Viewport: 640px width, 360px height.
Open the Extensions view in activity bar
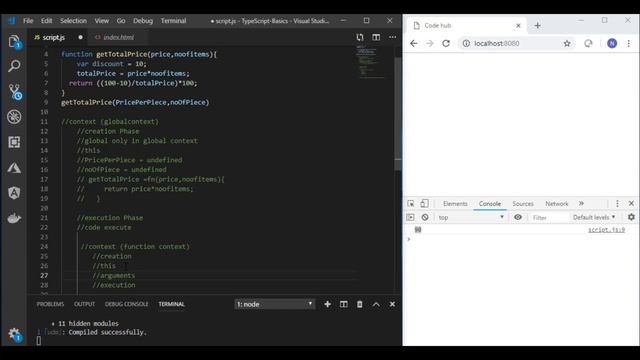[x=14, y=142]
